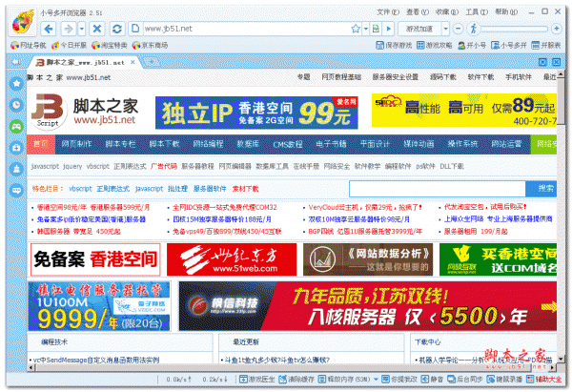572x392 pixels.
Task: Click the forward navigation arrow
Action: [68, 29]
